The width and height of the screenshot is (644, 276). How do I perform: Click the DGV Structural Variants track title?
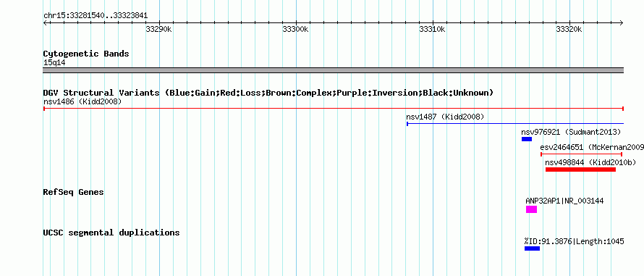click(268, 93)
